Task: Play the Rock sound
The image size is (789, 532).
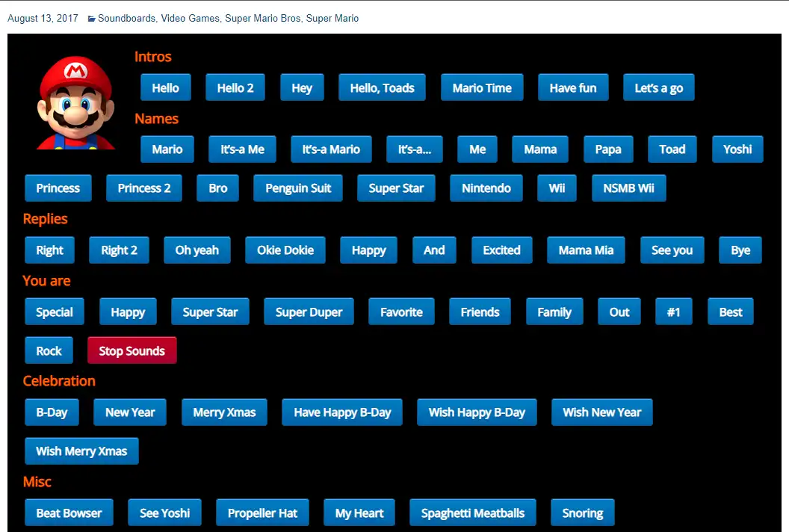Action: 49,350
